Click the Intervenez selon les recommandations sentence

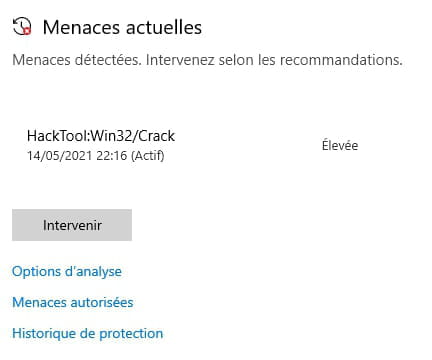274,60
